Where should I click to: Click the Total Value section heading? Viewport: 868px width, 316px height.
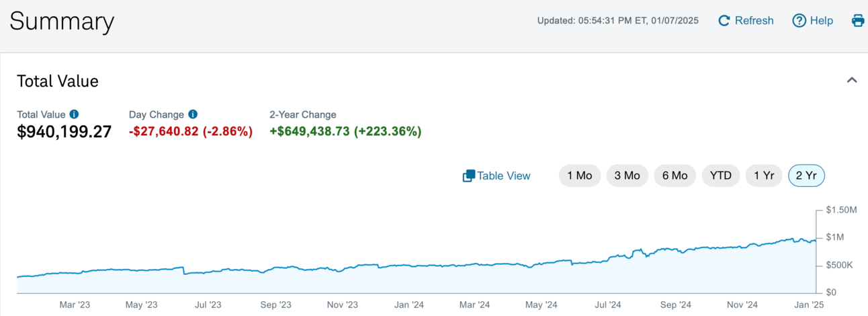pos(58,81)
